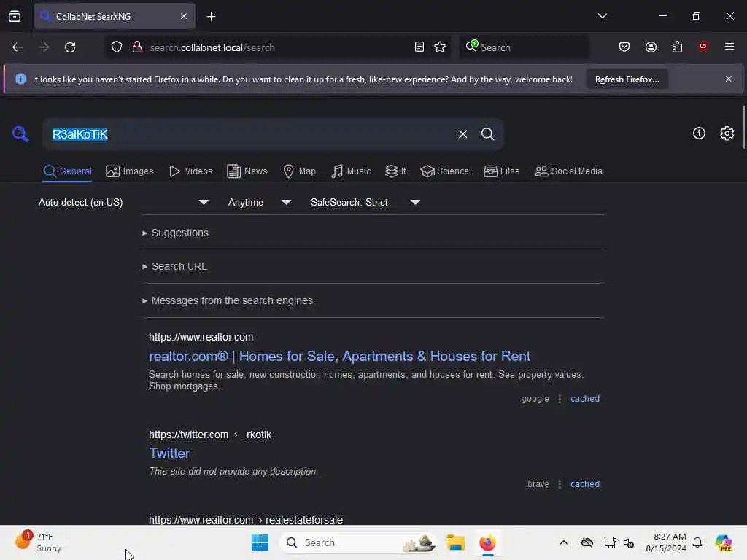
Task: Click the OneDrive cloud tray icon
Action: click(x=587, y=542)
